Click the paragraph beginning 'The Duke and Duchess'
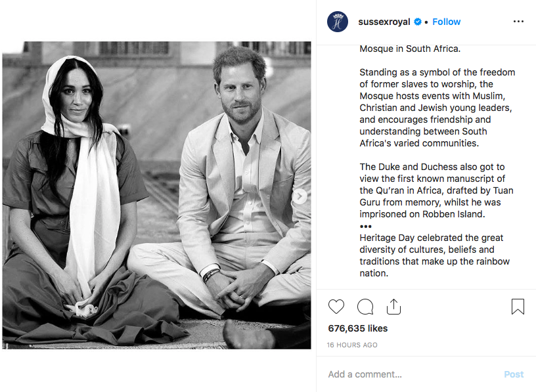 [436, 190]
